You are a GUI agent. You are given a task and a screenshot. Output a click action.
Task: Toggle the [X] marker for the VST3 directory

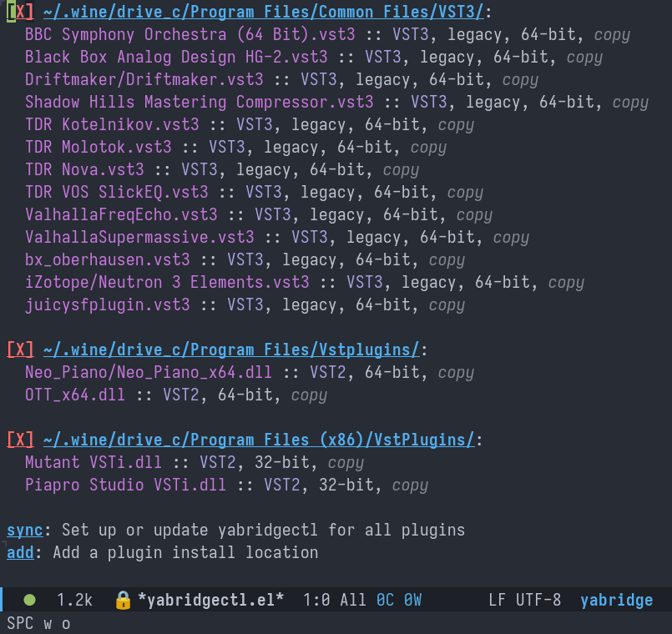20,12
